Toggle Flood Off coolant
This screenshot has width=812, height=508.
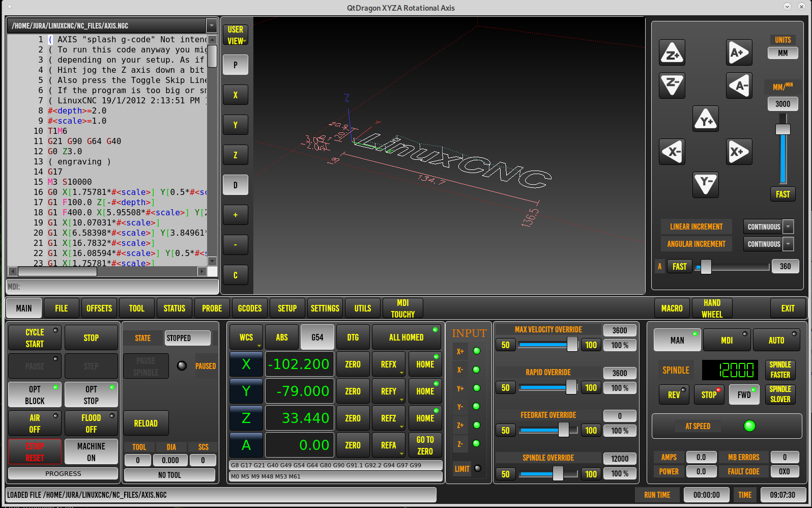pyautogui.click(x=91, y=424)
